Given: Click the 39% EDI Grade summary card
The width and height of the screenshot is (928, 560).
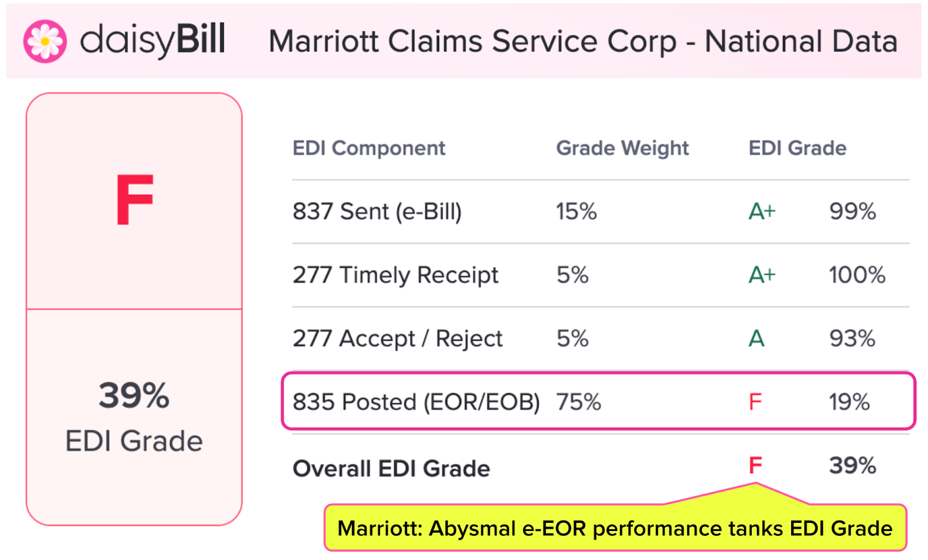Looking at the screenshot, I should pos(134,416).
